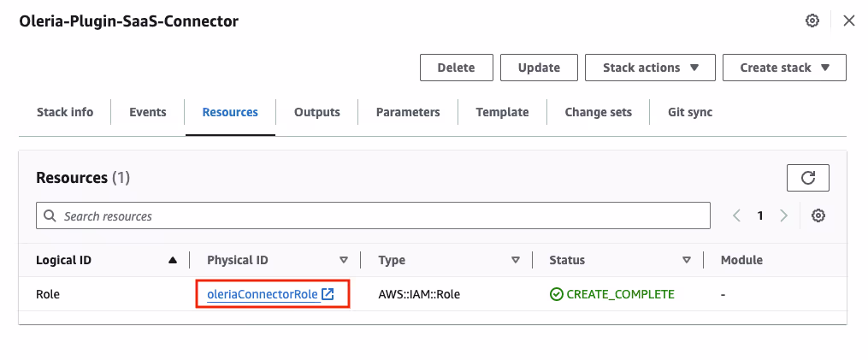This screenshot has height=360, width=868.
Task: Click the external link icon beside oleriaConnectorRole
Action: (328, 294)
